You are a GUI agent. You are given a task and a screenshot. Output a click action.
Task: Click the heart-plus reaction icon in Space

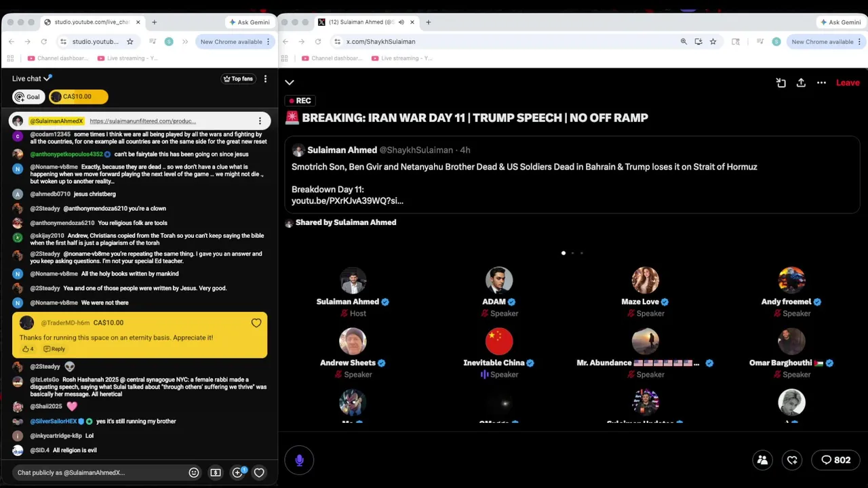coord(792,460)
